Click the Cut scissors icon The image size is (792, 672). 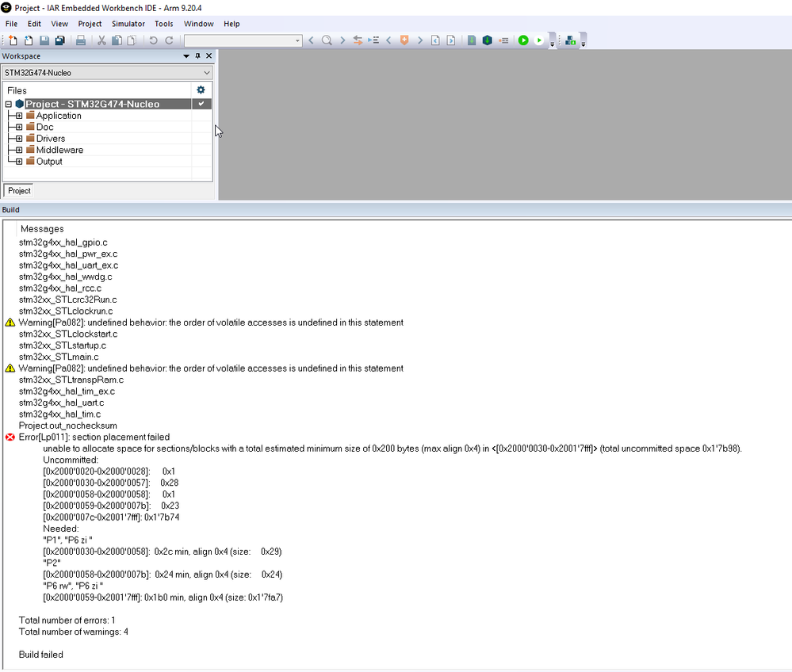(101, 40)
